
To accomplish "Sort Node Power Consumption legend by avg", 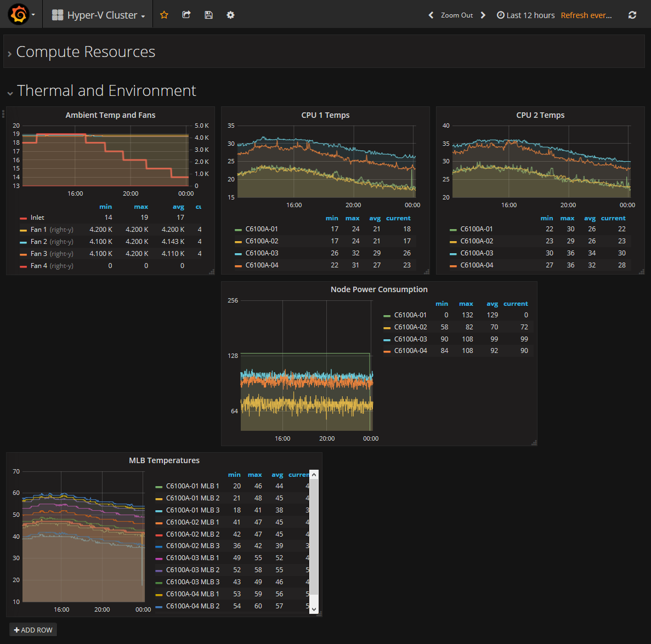I will pyautogui.click(x=492, y=304).
